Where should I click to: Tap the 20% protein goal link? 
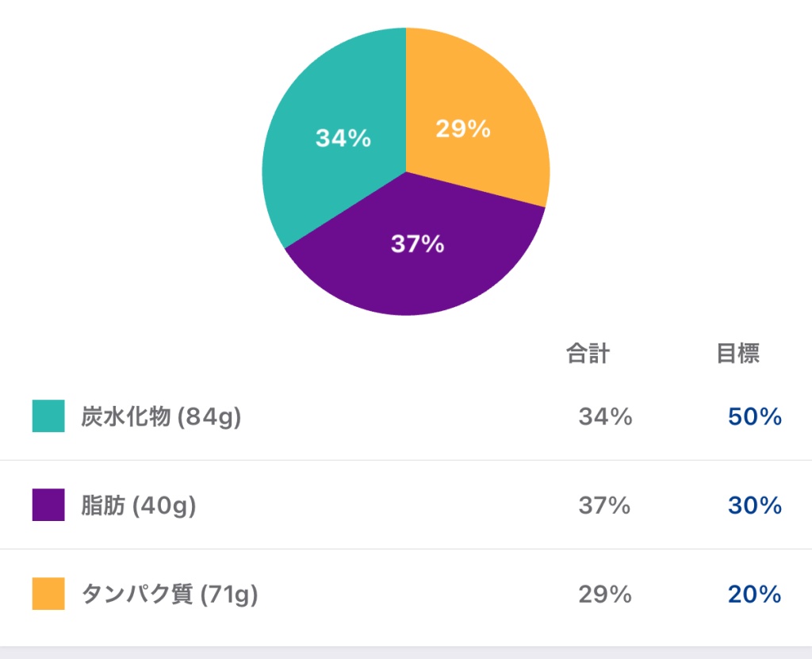coord(755,594)
